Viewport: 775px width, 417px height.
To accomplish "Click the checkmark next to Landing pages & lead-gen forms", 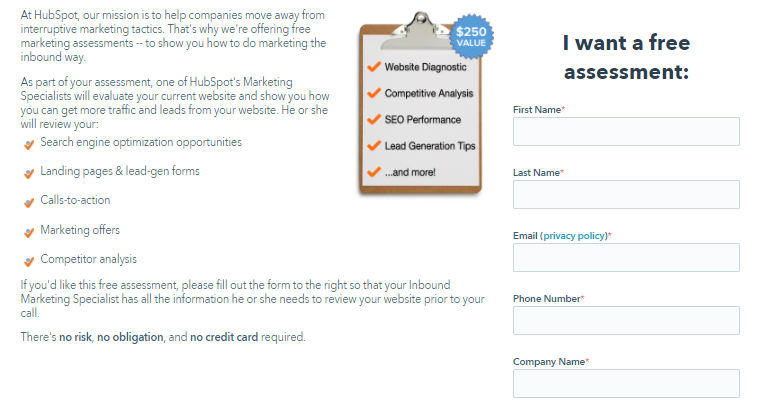I will click(29, 173).
